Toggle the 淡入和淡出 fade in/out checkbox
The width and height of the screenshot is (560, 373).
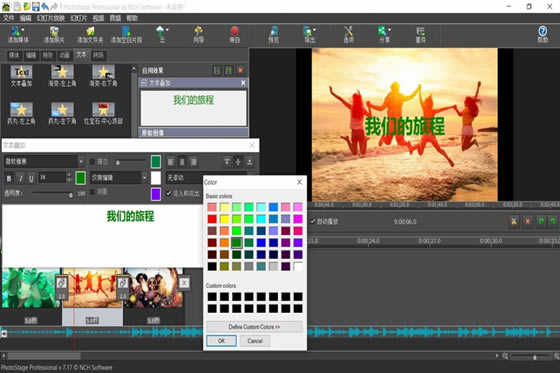[169, 193]
